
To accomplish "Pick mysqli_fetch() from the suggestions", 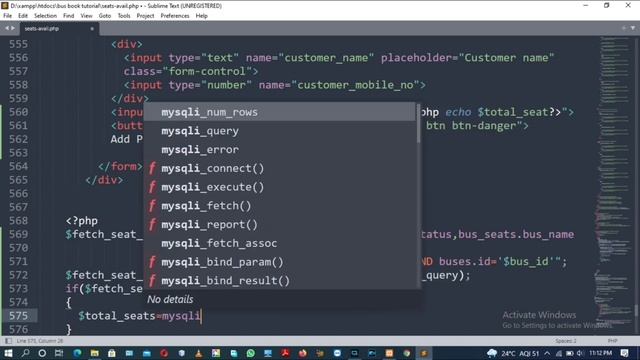I will 280,206.
